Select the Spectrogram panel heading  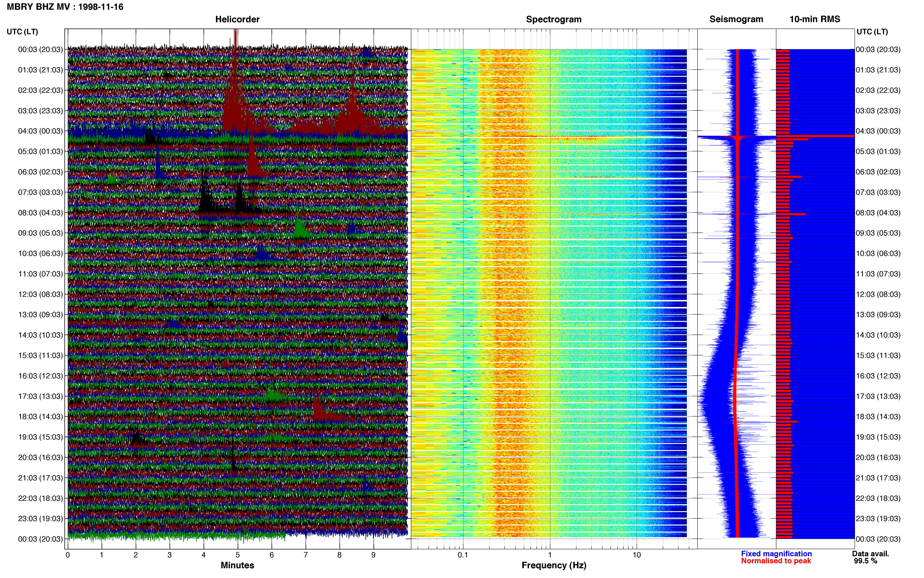pos(554,19)
